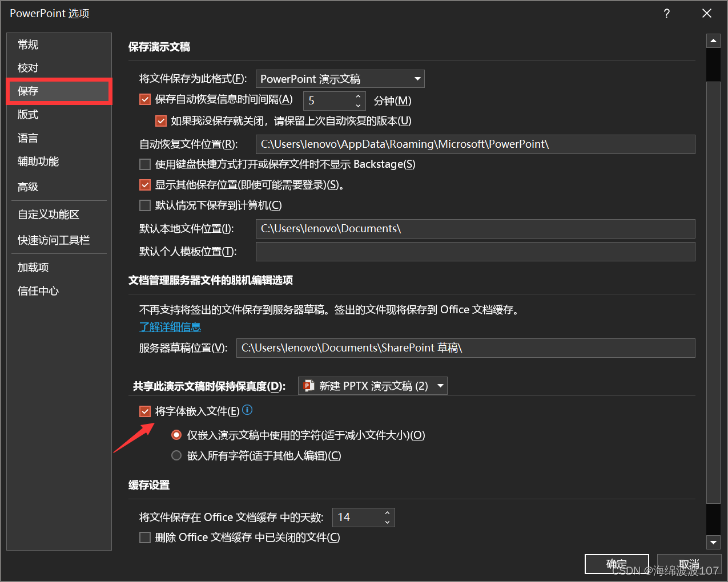
Task: Open the 自定义功能区 category
Action: (x=59, y=215)
